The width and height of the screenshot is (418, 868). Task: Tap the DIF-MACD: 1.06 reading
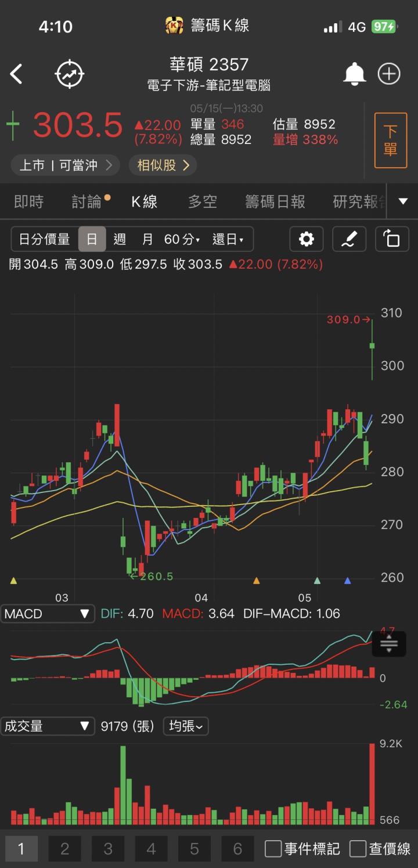click(291, 614)
